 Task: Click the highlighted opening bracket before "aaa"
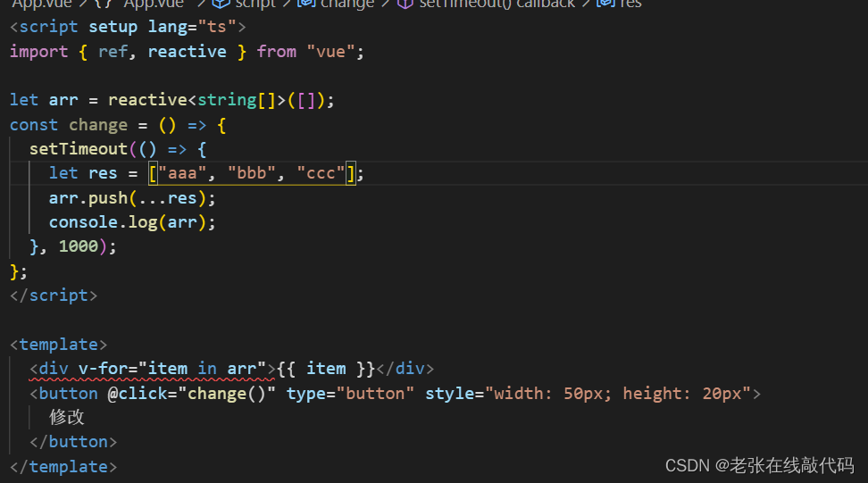pyautogui.click(x=154, y=174)
